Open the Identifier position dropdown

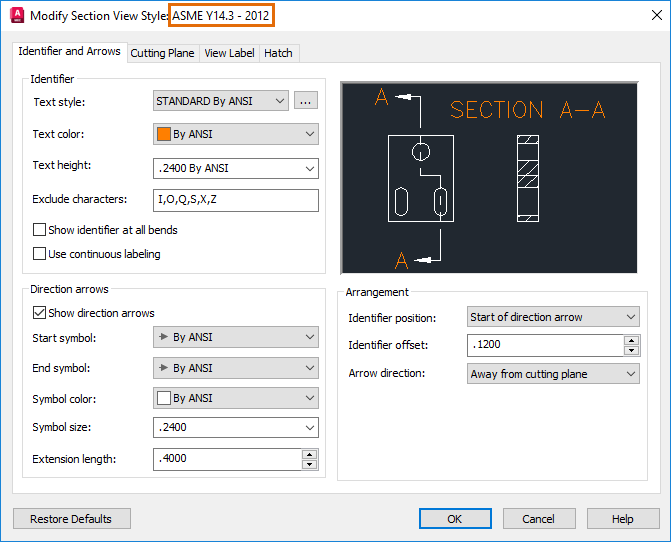(553, 317)
